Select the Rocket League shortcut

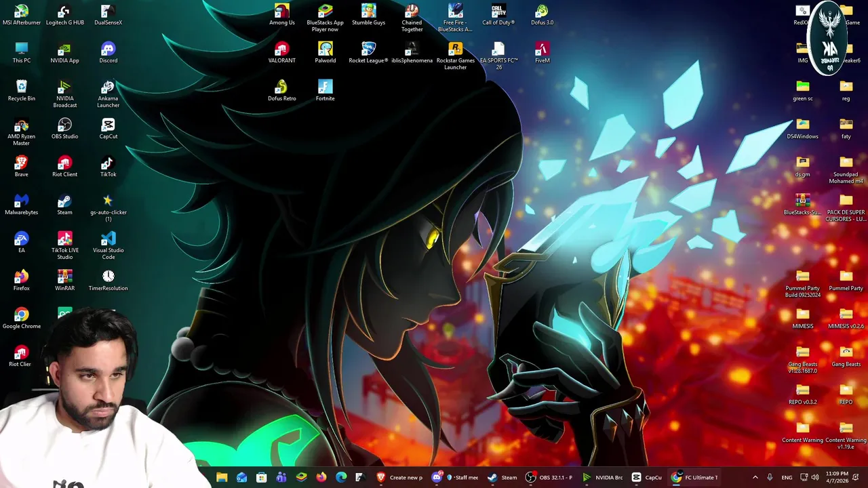click(369, 53)
